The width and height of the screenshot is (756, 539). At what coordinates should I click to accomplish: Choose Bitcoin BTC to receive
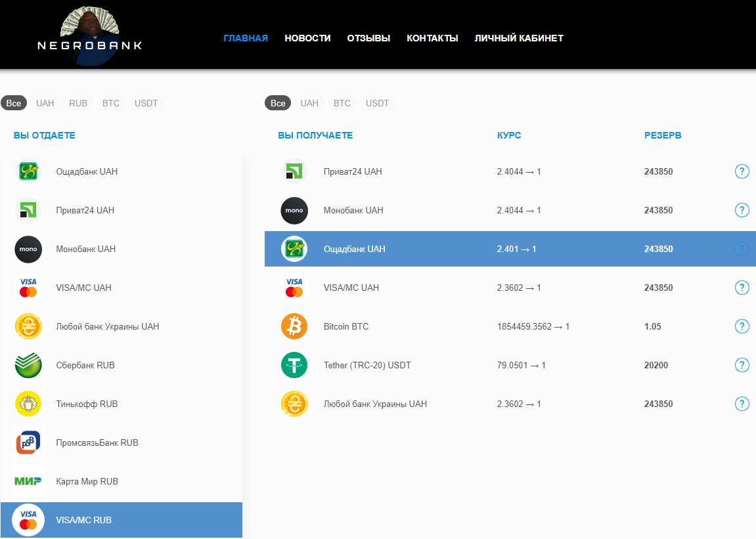[510, 326]
